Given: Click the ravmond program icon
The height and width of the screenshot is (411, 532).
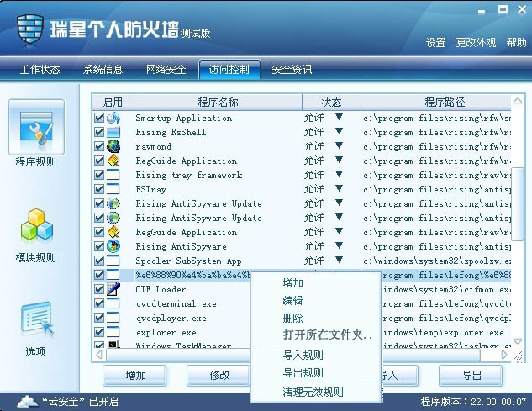Looking at the screenshot, I should click(x=113, y=146).
